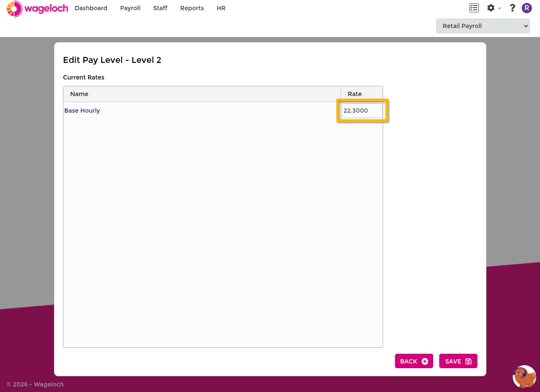Open the Dashboard menu
Image resolution: width=540 pixels, height=392 pixels.
[91, 8]
